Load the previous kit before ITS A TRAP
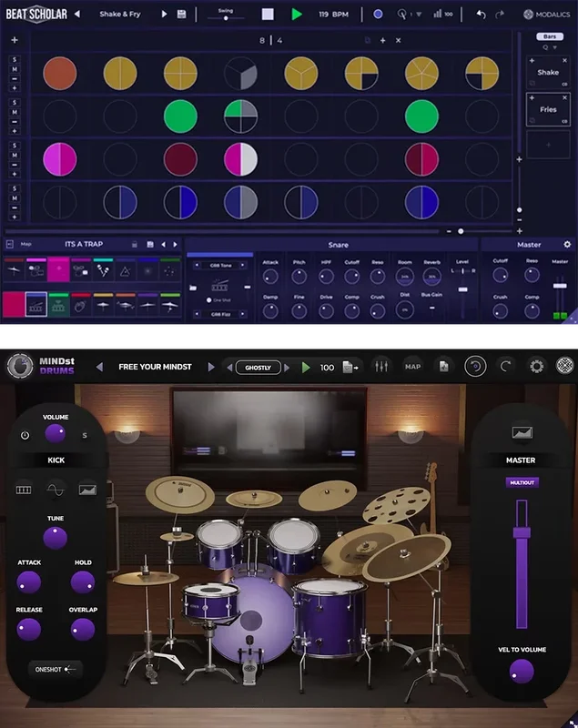 (163, 244)
